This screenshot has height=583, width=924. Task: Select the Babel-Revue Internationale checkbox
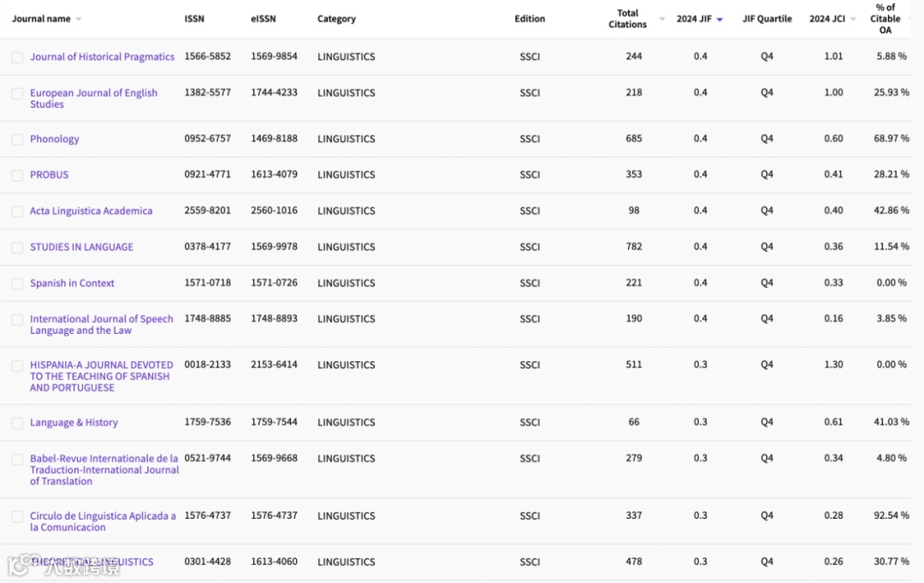point(18,459)
